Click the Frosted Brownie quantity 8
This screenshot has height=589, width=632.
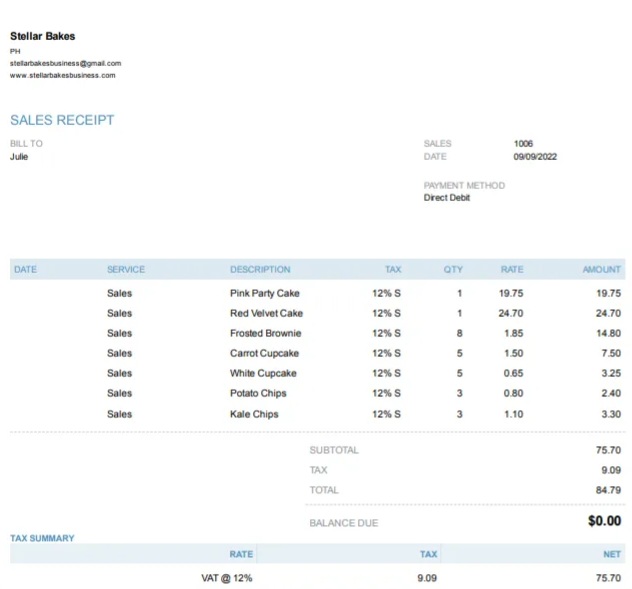pos(459,333)
